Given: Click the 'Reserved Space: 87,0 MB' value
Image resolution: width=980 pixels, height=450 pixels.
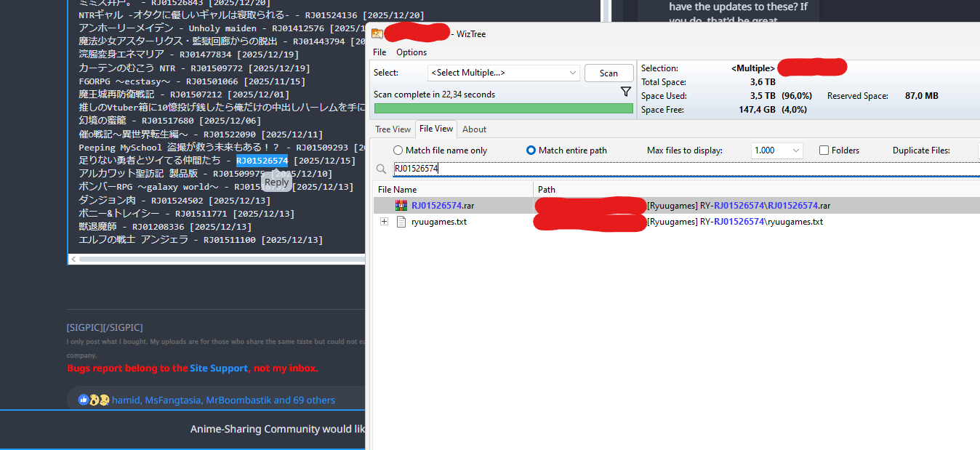Looking at the screenshot, I should click(x=921, y=96).
